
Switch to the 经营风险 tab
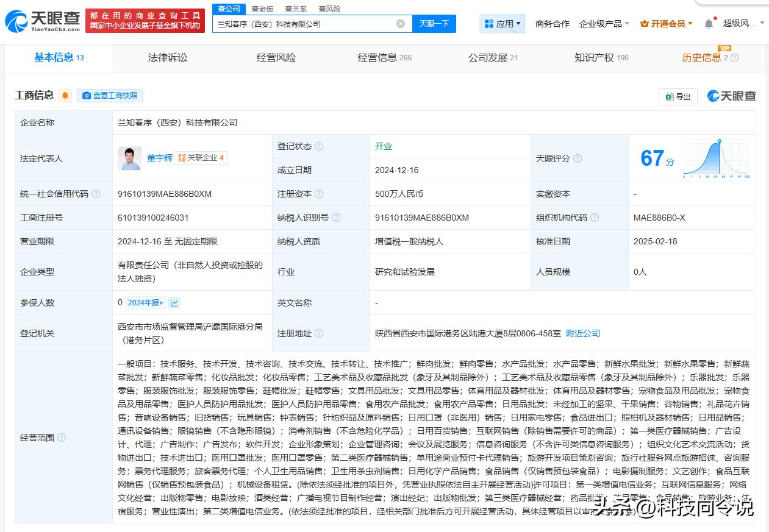276,57
